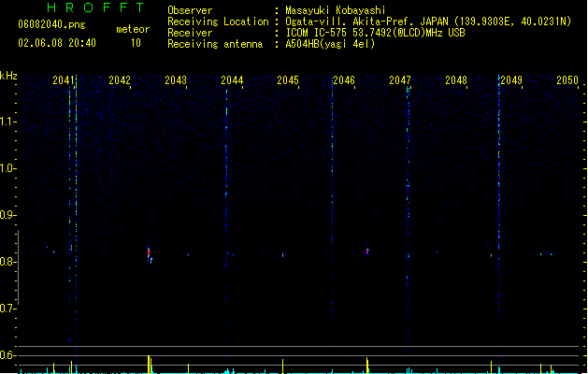The image size is (588, 374).
Task: Click the meteor label
Action: point(133,29)
